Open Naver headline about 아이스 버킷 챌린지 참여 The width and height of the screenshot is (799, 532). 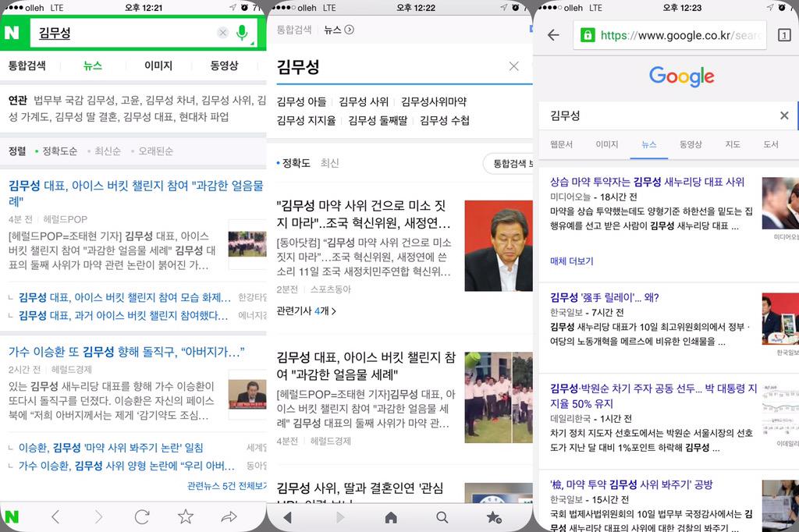coord(136,193)
